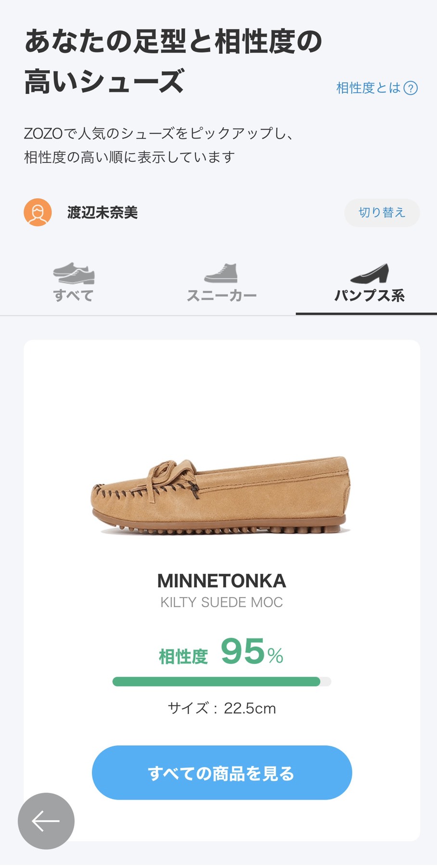Click the あなたの足型と相性度の高いシューズ heading

tap(173, 61)
